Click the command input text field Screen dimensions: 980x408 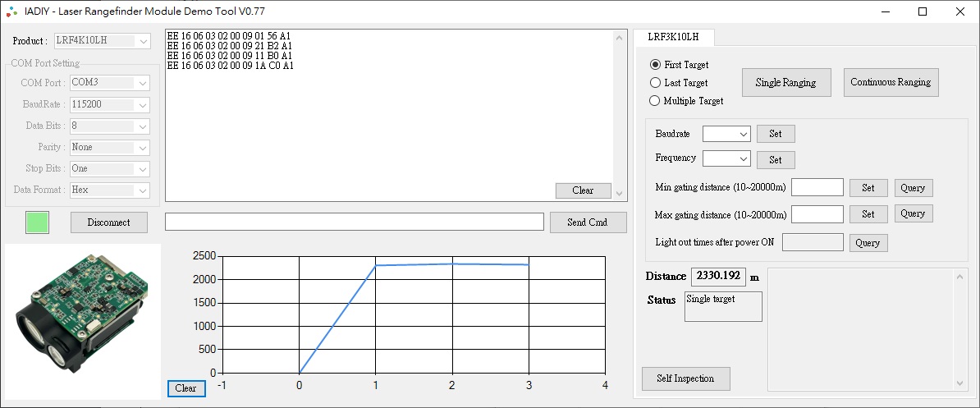coord(354,222)
